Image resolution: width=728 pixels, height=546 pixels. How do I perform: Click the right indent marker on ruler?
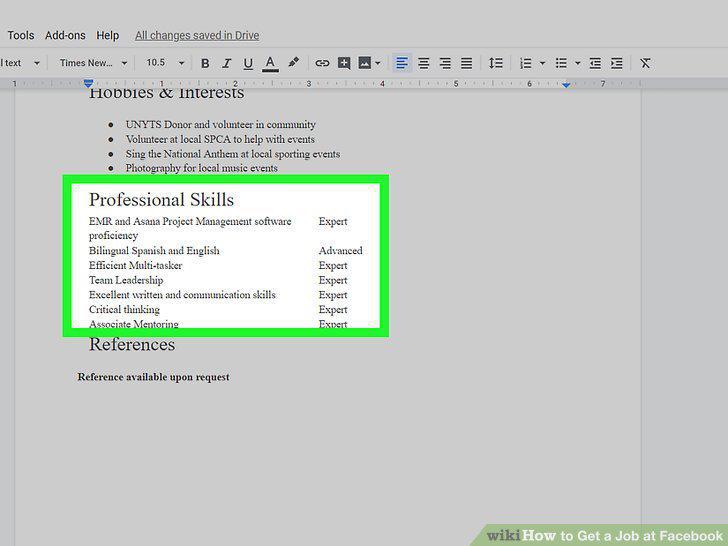tap(566, 85)
